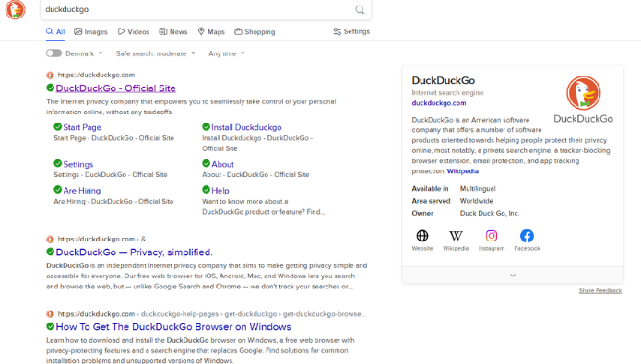Open search Settings menu at top

coord(351,31)
